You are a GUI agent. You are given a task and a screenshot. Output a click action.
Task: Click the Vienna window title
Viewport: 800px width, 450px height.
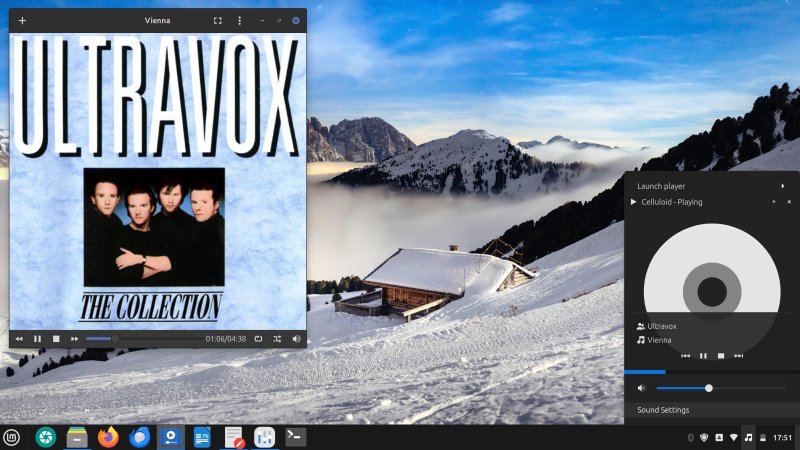pos(157,20)
